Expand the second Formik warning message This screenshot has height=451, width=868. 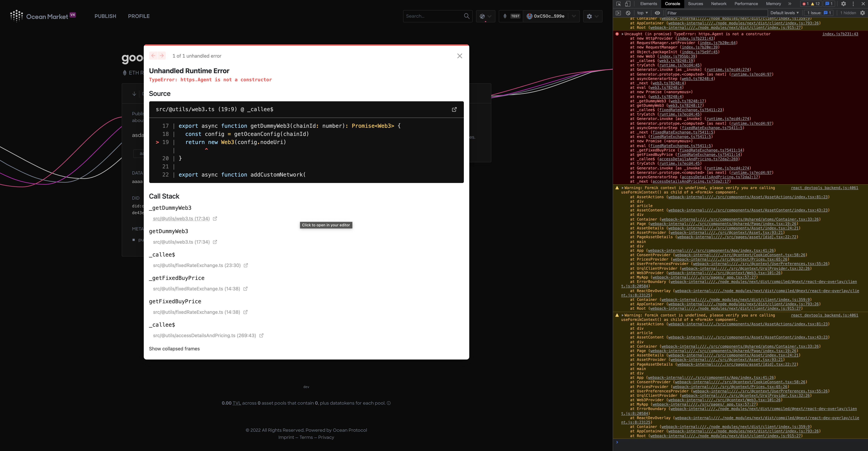(x=623, y=315)
